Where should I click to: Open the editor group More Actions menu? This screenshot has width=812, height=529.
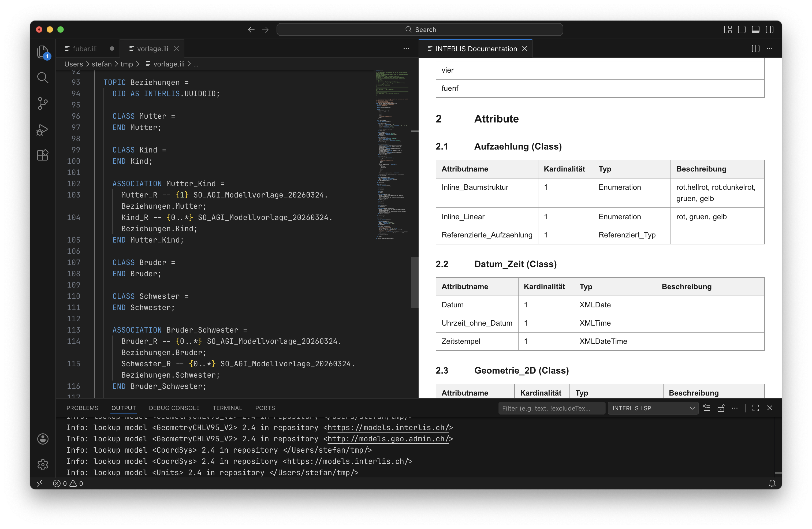point(406,49)
